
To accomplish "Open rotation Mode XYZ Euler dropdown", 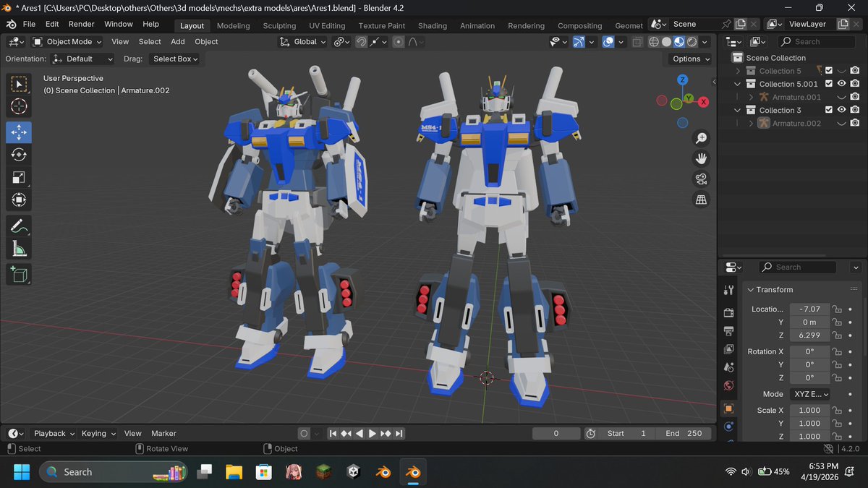I will [809, 394].
